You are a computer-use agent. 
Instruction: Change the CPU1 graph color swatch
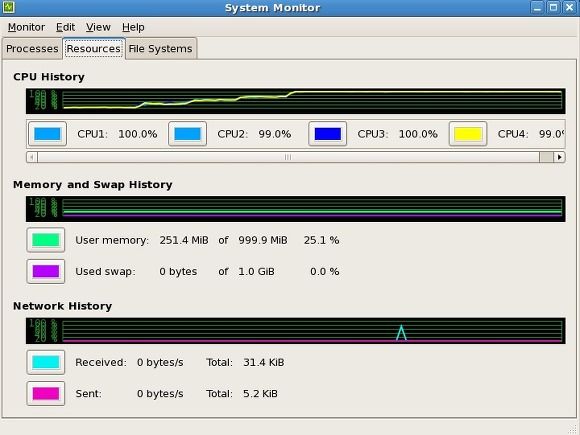(x=47, y=134)
